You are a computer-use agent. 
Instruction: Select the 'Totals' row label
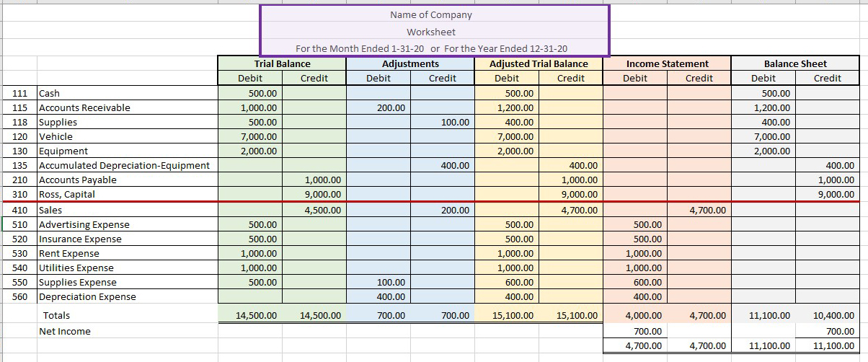point(56,315)
